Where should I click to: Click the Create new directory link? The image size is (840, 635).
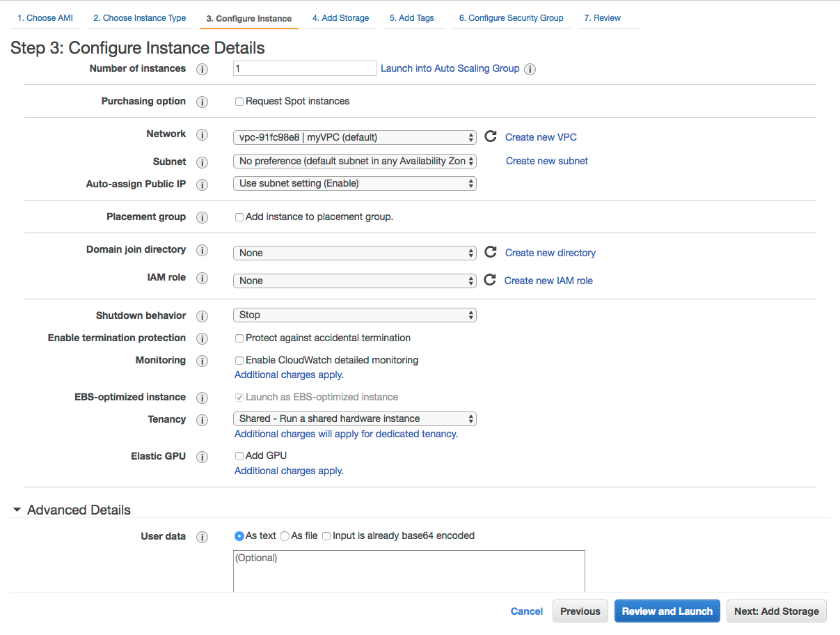(550, 253)
